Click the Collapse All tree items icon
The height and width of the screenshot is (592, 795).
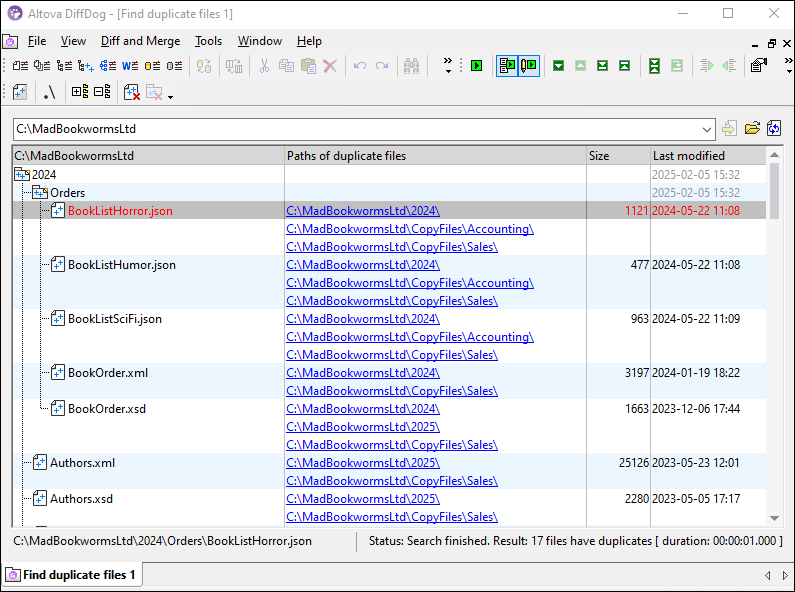coord(102,93)
